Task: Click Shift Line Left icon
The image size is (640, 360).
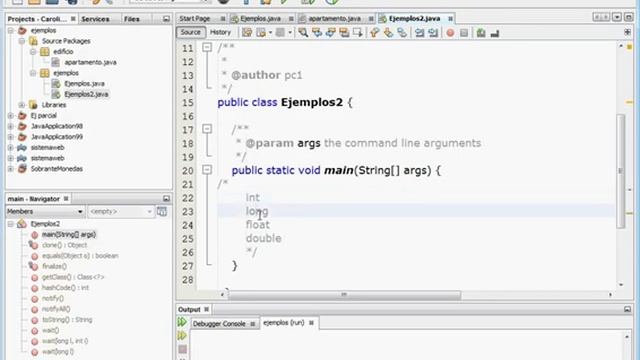Action: tap(419, 33)
